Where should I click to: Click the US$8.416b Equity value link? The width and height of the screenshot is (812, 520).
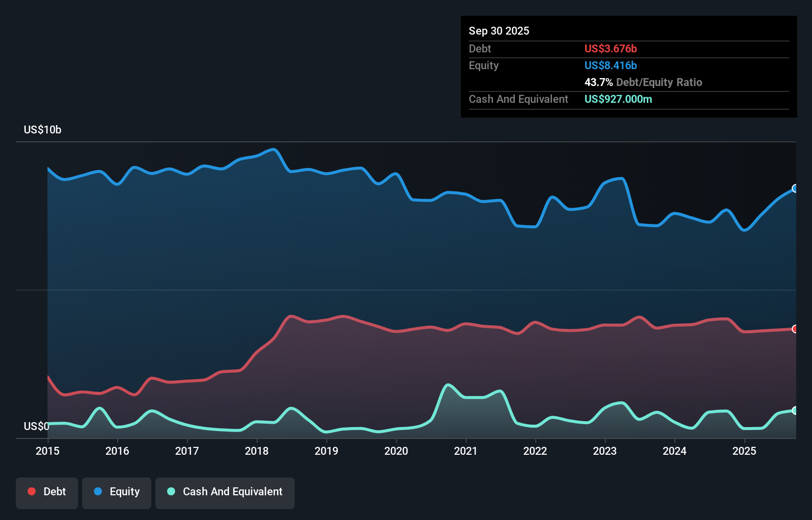click(x=611, y=65)
